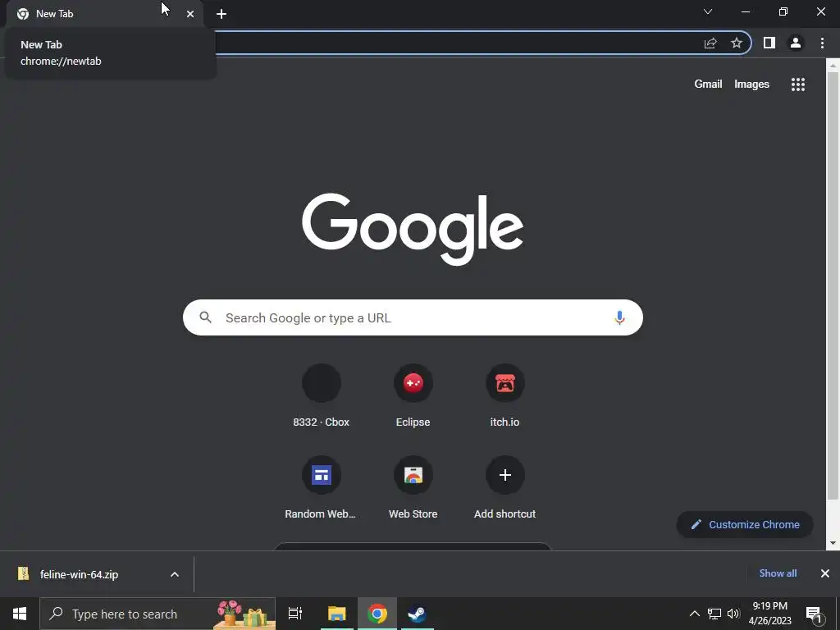Click the magnifier icon in search box
The height and width of the screenshot is (630, 840).
point(205,317)
